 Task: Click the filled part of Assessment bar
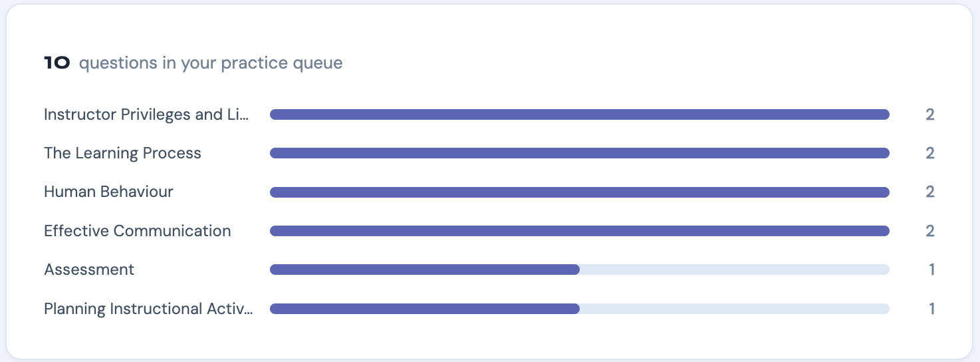tap(425, 270)
